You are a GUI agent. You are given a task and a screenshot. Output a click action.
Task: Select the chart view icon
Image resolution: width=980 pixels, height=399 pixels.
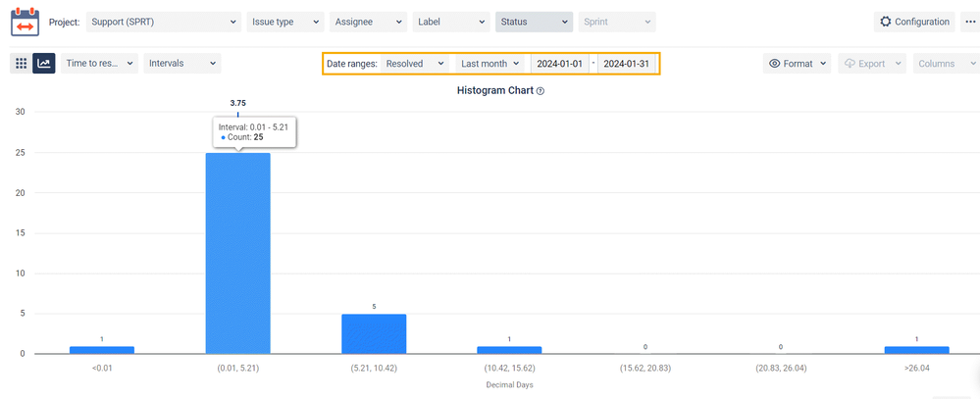tap(44, 63)
